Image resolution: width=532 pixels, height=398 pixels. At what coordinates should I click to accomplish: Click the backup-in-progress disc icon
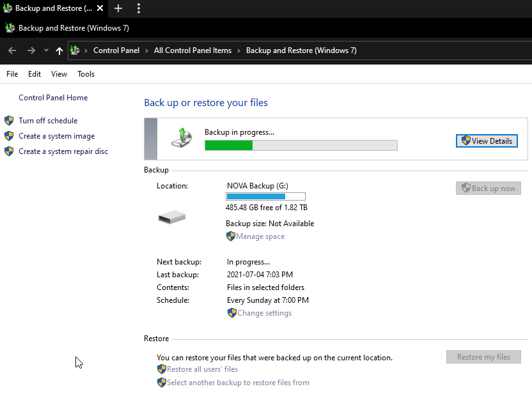tap(182, 138)
